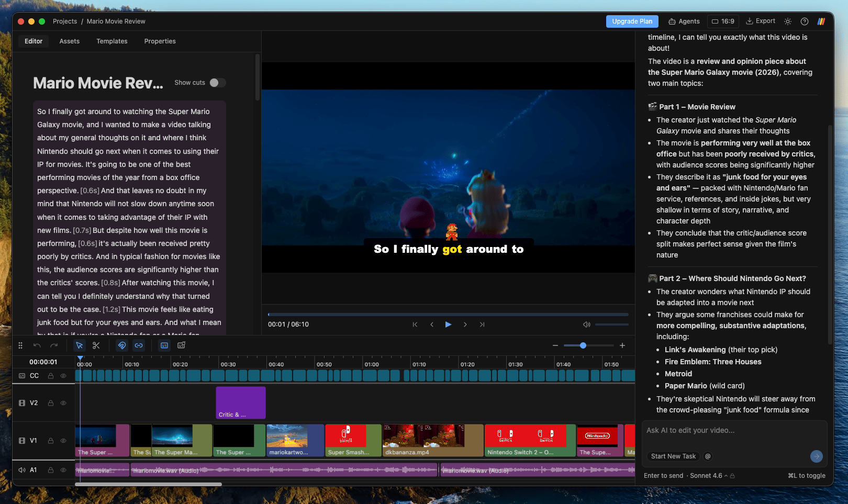Click the @ mention icon in AI chat

pos(708,456)
